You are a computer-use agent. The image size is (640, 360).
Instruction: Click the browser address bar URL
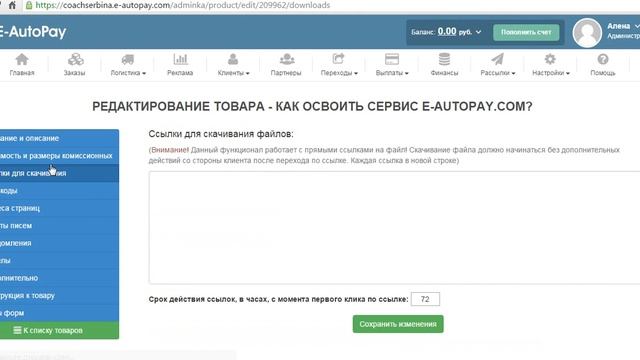182,5
